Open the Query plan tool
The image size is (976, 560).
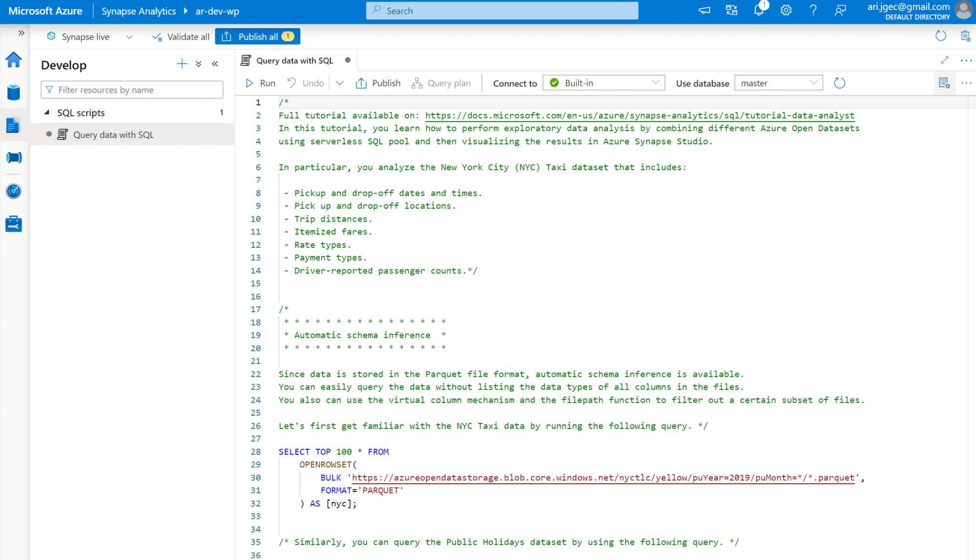click(x=441, y=82)
